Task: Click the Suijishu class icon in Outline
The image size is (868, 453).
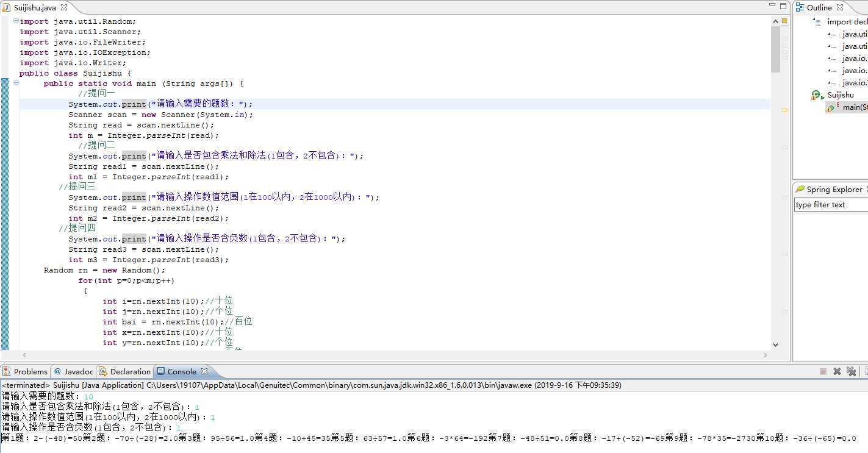Action: click(x=816, y=95)
